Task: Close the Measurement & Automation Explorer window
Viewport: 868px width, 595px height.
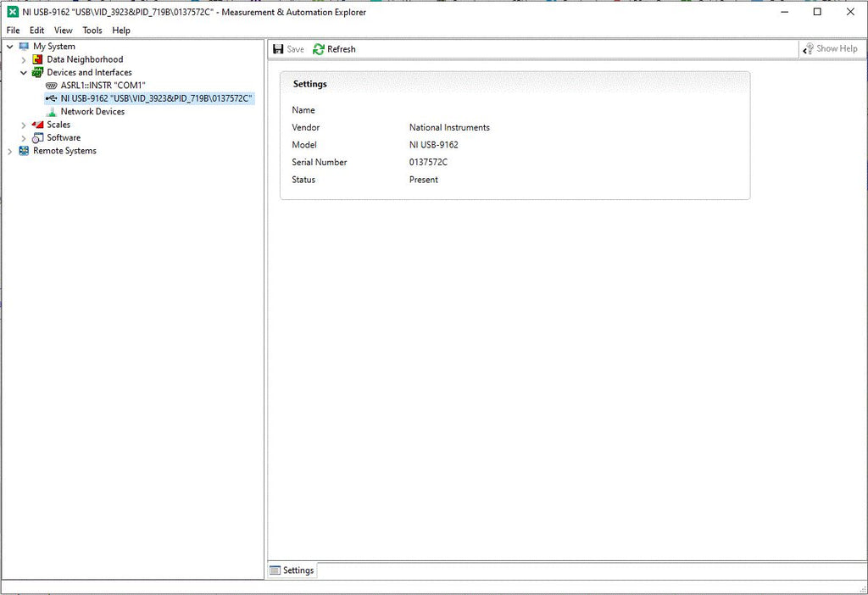Action: click(850, 12)
